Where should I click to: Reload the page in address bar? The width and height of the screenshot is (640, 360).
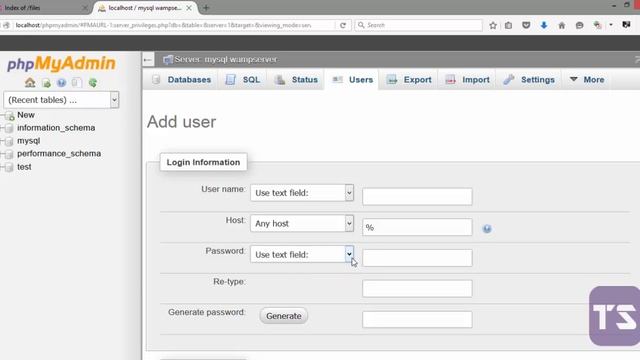coord(343,25)
